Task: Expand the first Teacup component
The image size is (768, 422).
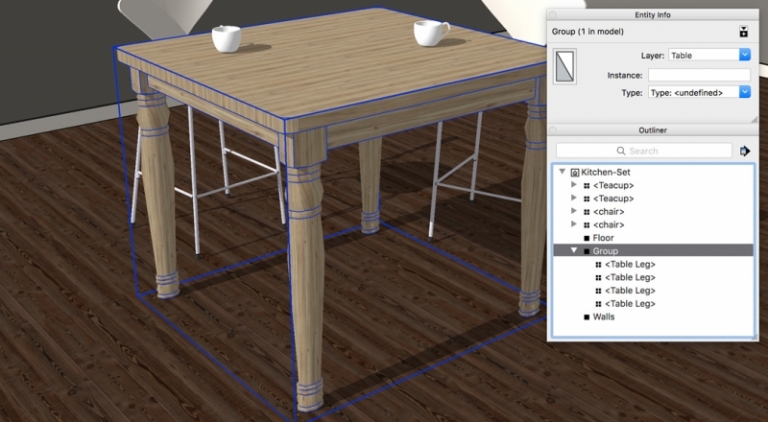Action: (x=574, y=185)
